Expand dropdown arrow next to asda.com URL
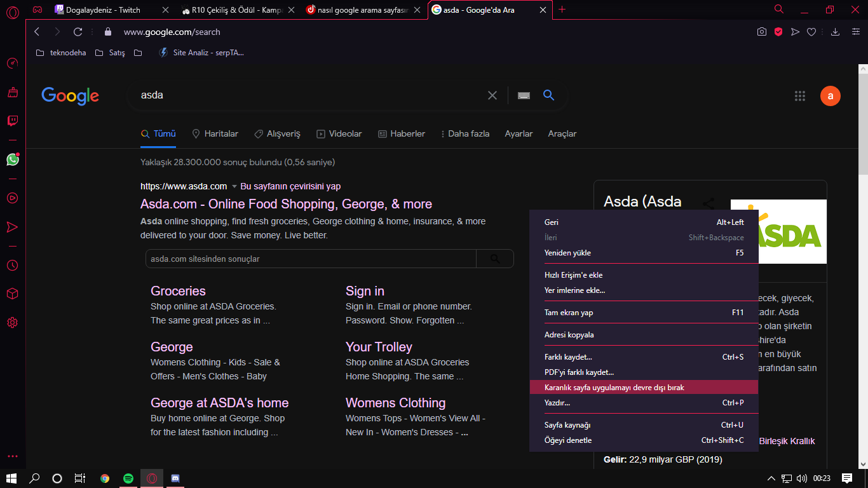 [234, 187]
